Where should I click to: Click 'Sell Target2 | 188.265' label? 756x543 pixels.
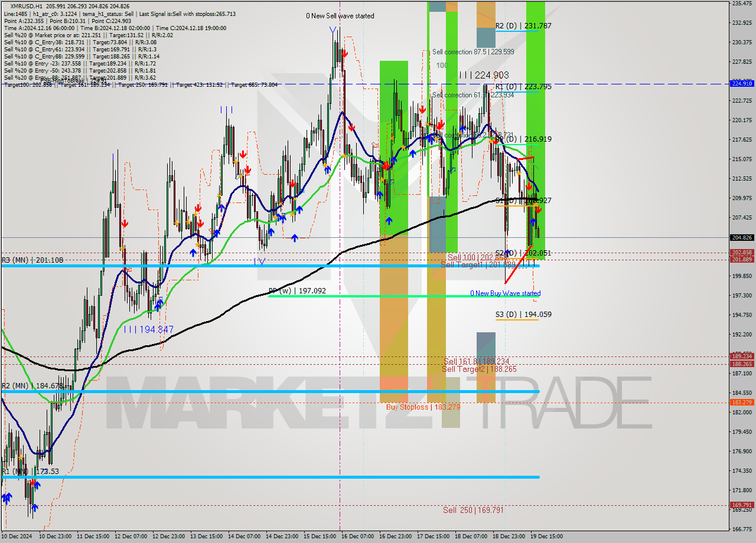(479, 369)
